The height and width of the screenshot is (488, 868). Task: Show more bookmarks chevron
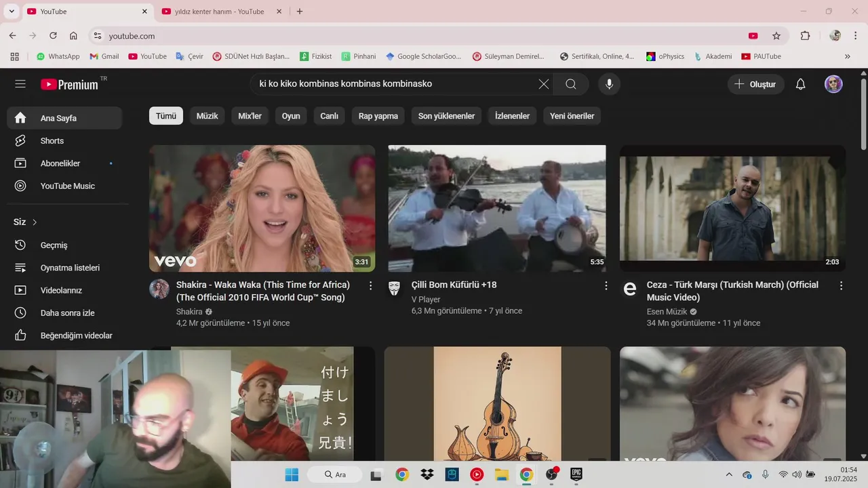pyautogui.click(x=847, y=56)
